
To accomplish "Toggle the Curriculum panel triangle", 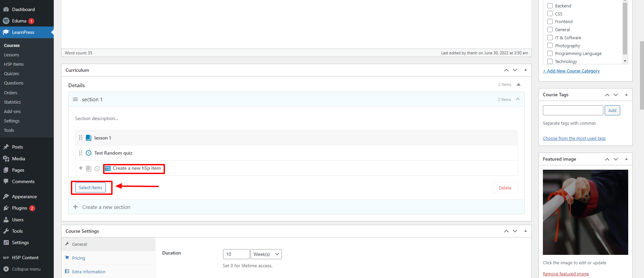I will (525, 70).
